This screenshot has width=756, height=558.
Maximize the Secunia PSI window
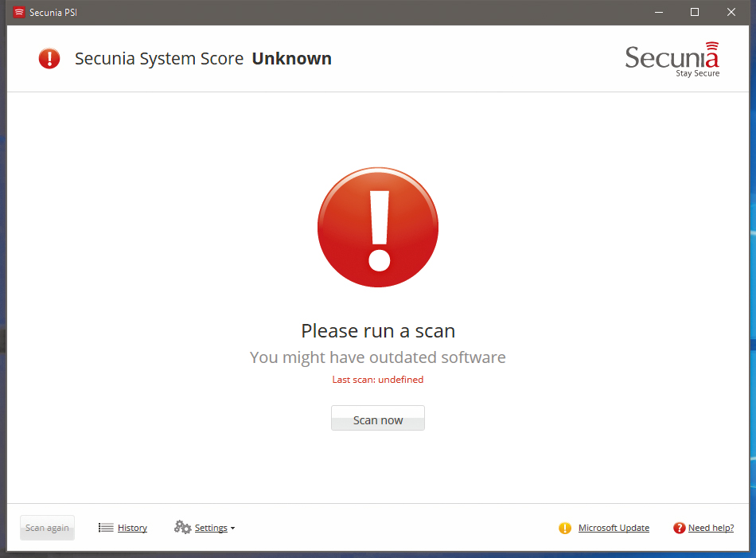point(695,12)
